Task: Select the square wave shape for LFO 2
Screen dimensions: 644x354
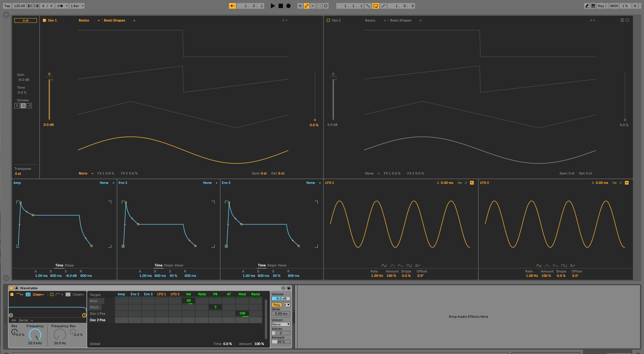Action: click(564, 265)
